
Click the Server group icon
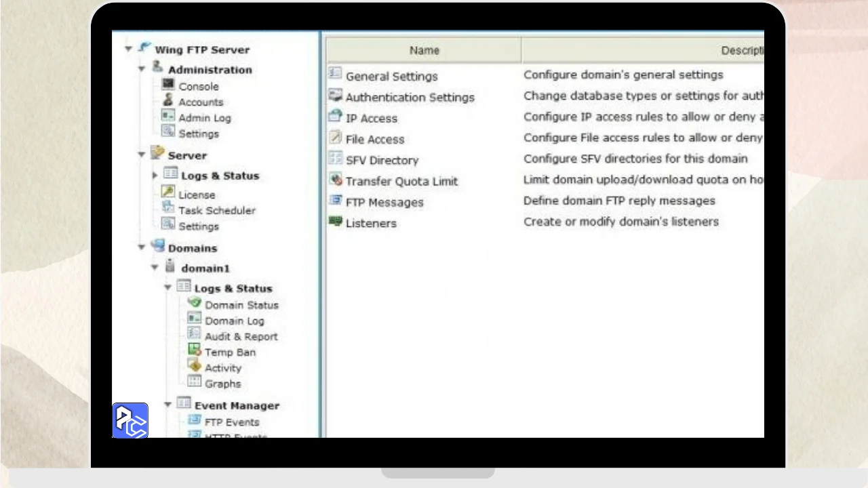(x=157, y=152)
